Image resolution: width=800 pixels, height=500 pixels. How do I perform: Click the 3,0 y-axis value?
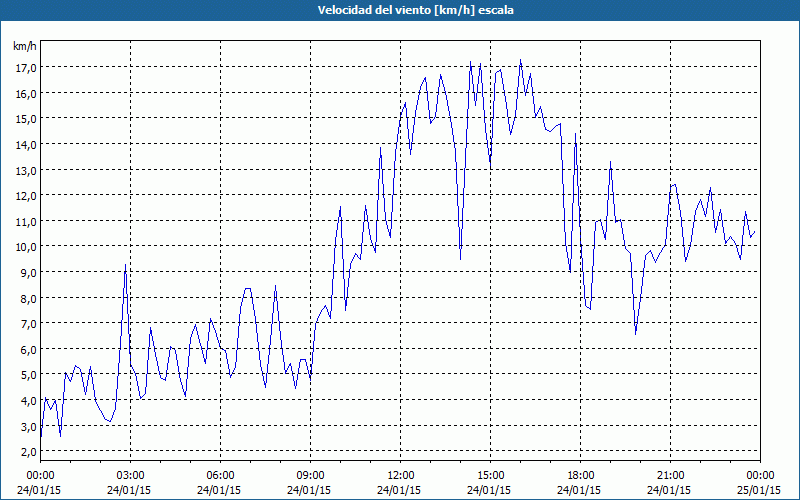point(27,427)
